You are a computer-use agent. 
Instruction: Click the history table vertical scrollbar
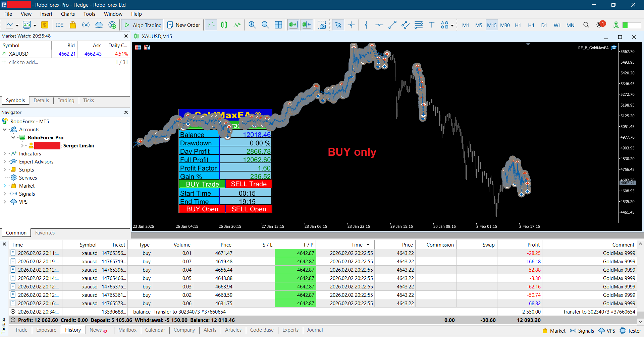tap(640, 315)
